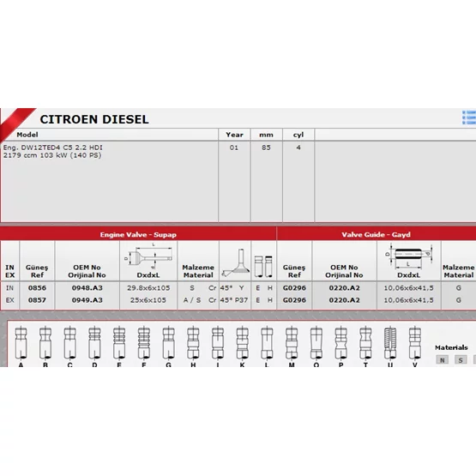Image resolution: width=476 pixels, height=476 pixels.
Task: Click the mm column header
Action: click(x=266, y=135)
